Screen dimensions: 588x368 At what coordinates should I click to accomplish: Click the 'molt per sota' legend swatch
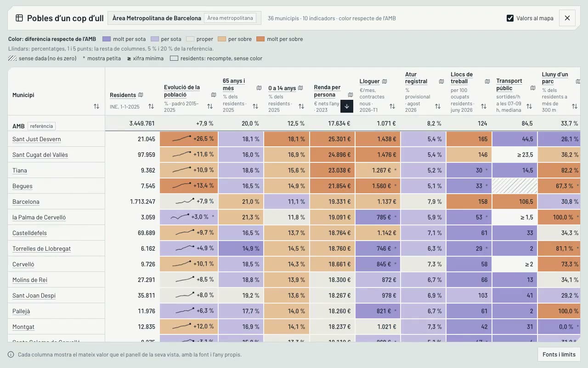coord(107,39)
